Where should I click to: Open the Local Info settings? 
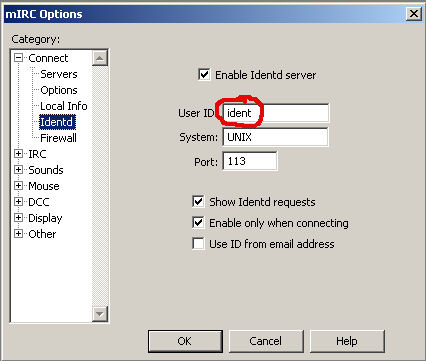tap(64, 106)
